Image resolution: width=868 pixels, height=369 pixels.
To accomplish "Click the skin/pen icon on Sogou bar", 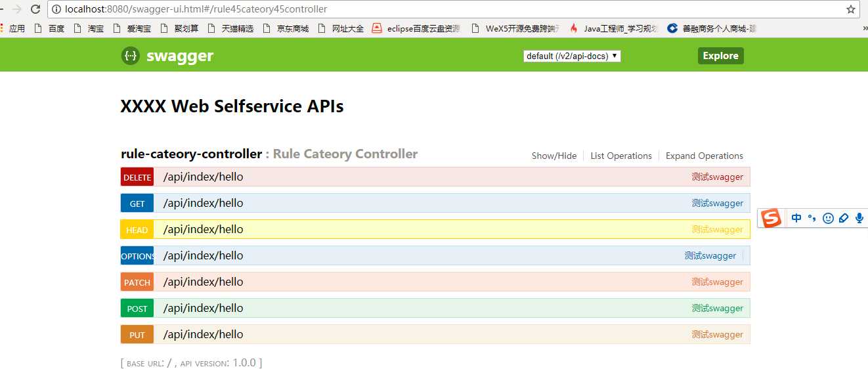I will [x=844, y=218].
